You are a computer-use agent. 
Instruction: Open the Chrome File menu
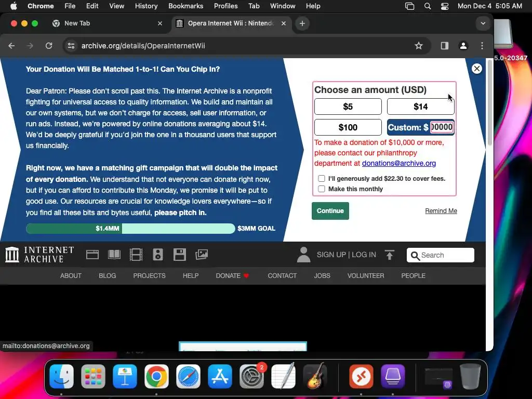[70, 6]
